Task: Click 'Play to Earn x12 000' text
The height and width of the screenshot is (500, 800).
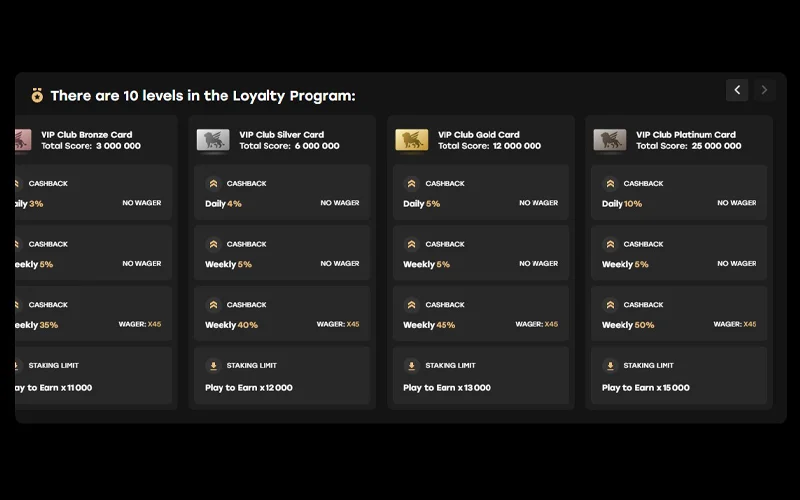Action: [x=249, y=388]
